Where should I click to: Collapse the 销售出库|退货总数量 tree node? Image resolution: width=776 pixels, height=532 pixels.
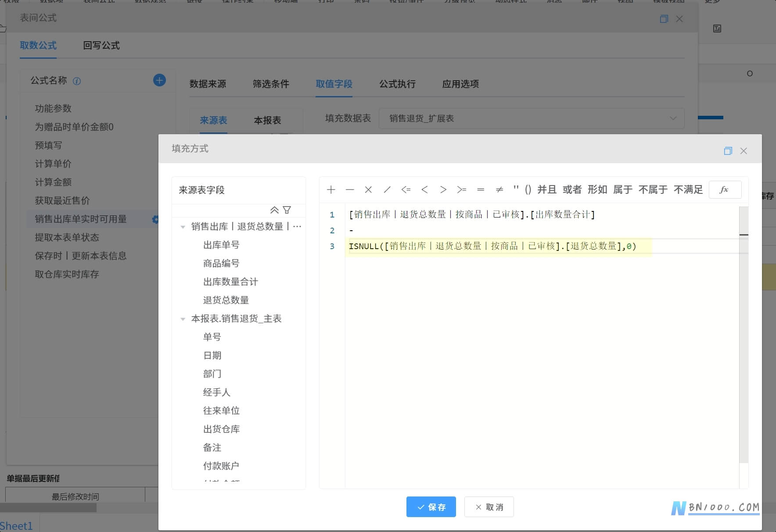point(183,227)
